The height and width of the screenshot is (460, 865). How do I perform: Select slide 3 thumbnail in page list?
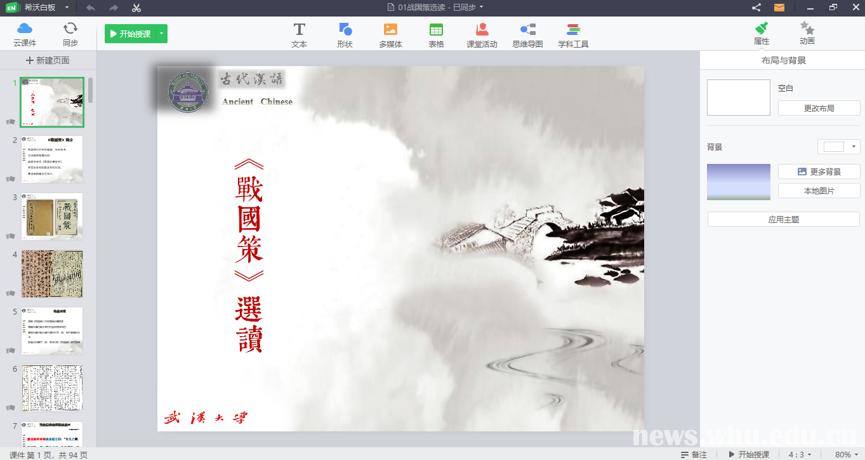pyautogui.click(x=52, y=216)
